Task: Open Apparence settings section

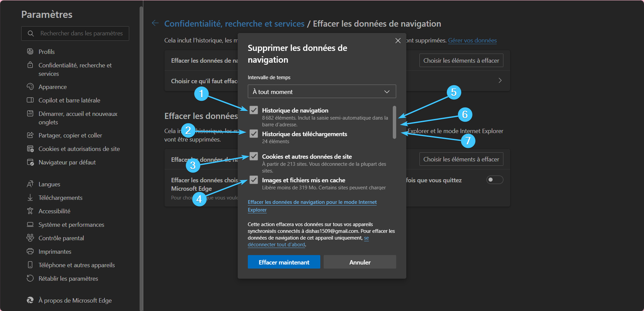Action: (53, 87)
